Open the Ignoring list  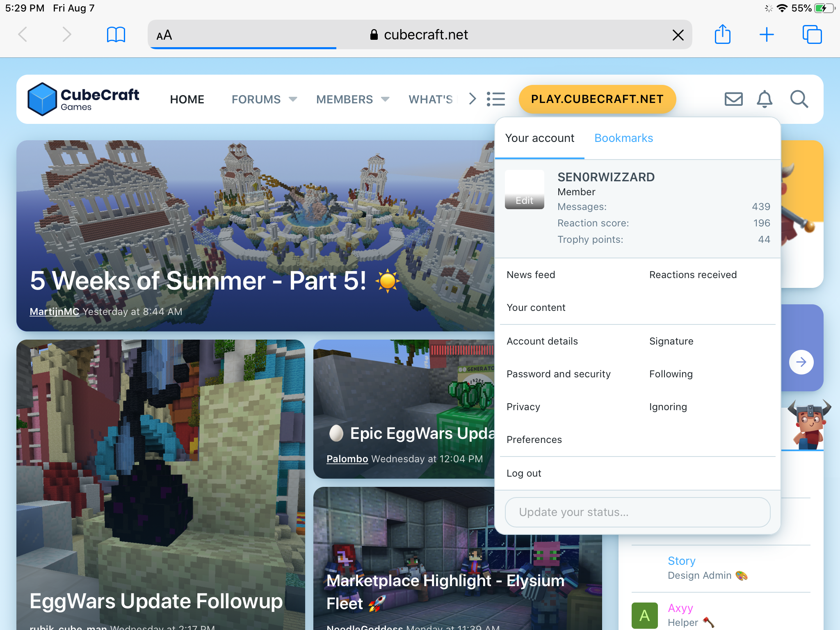coord(668,407)
